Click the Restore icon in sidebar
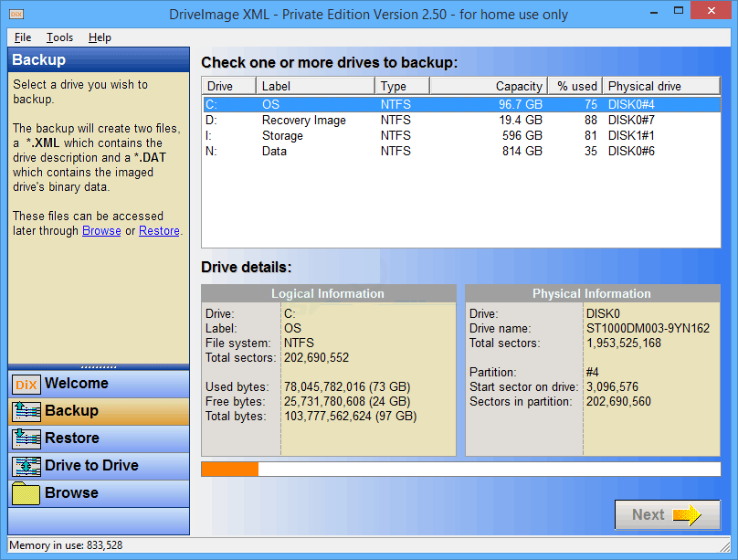 (x=26, y=439)
